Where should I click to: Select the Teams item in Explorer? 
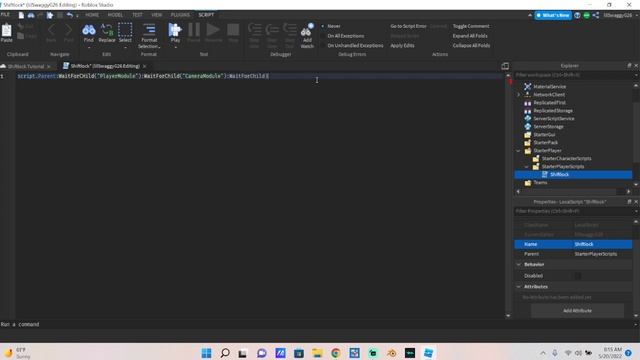coord(540,182)
